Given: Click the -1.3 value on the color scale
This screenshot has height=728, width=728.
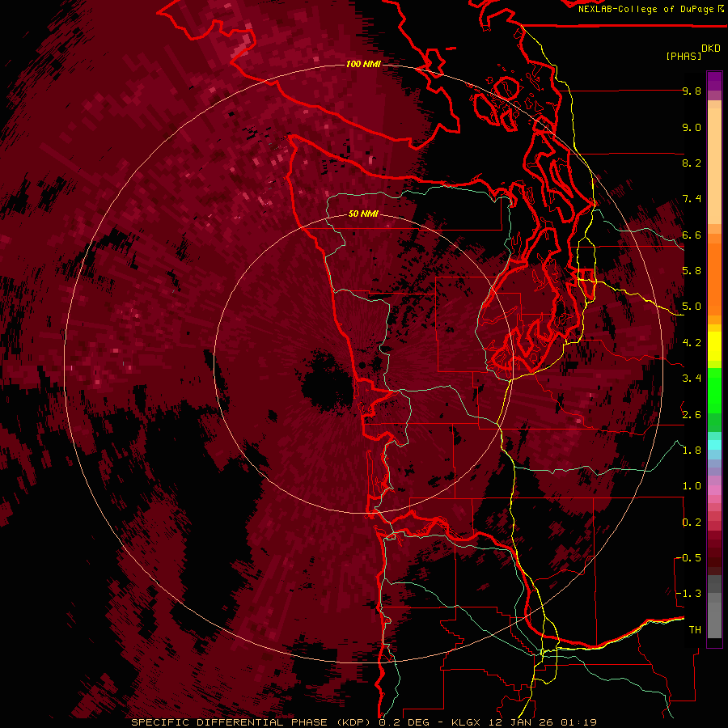Looking at the screenshot, I should (689, 595).
